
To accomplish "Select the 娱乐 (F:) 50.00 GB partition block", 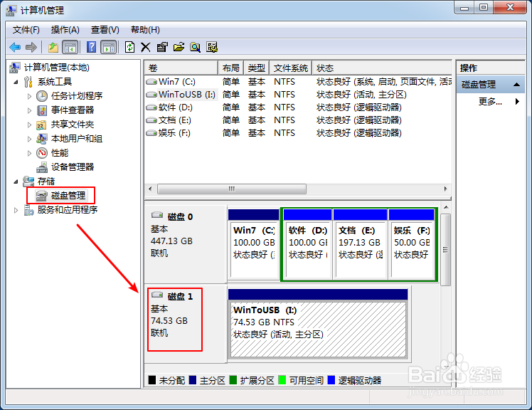I will 412,245.
